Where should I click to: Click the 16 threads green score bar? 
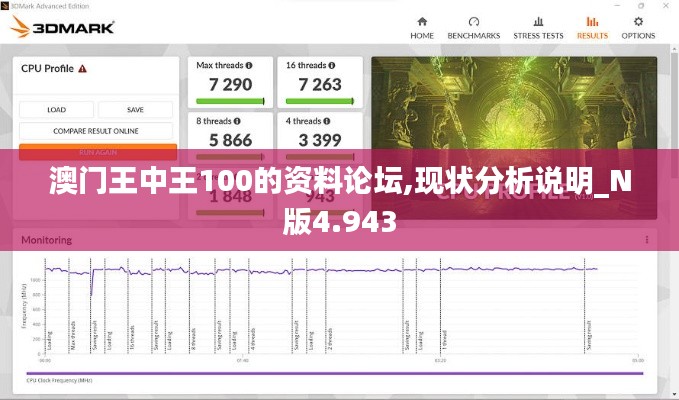(320, 101)
